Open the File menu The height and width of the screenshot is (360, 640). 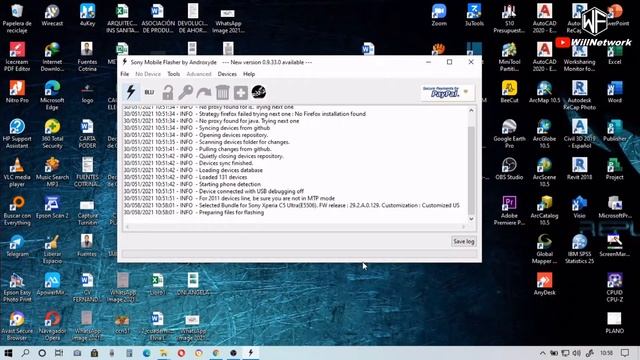point(125,74)
